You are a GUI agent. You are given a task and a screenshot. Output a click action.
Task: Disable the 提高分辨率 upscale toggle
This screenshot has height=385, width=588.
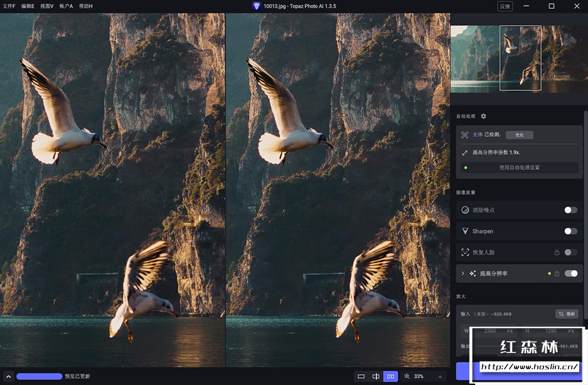click(x=571, y=273)
